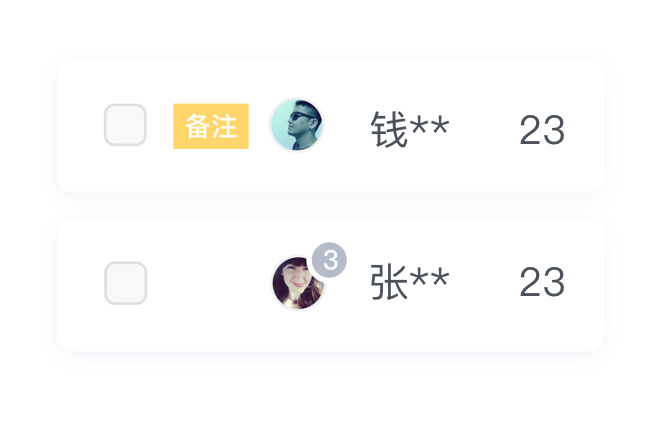Screen dimensions: 662x422
Task: Click the yellow 备注 tag
Action: coord(211,126)
